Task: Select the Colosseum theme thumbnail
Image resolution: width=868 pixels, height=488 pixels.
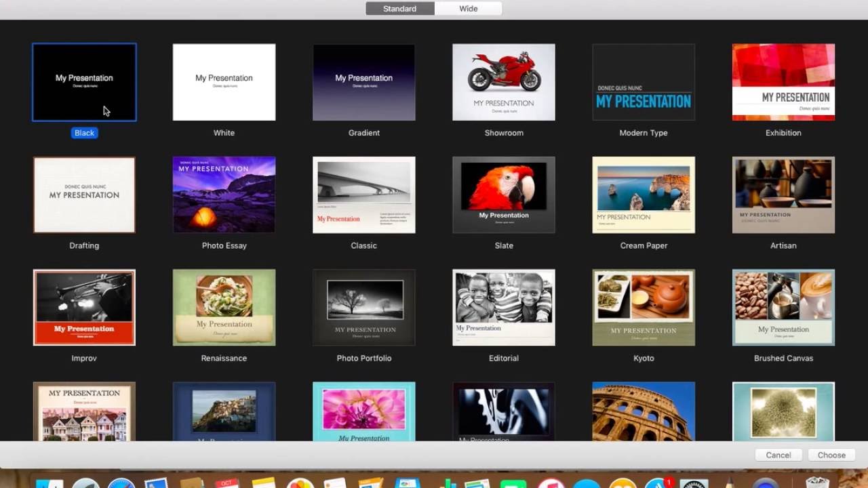Action: (644, 411)
